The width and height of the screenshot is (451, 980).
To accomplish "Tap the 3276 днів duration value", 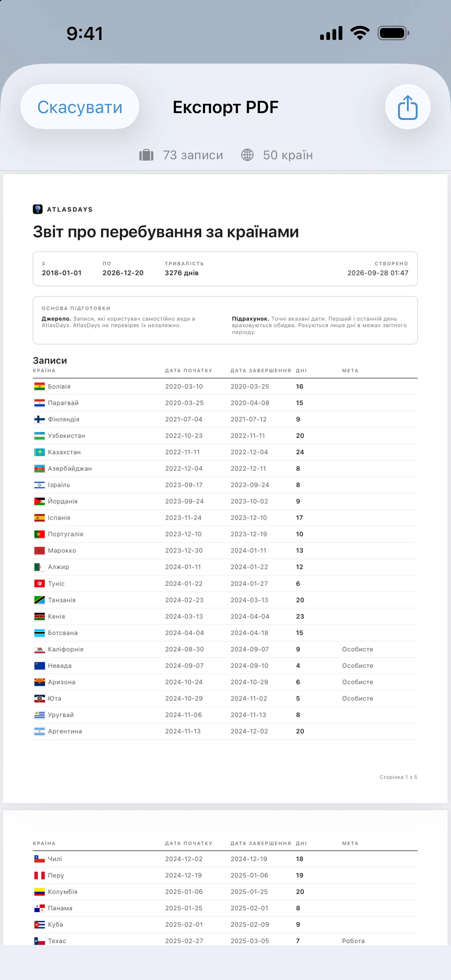I will pyautogui.click(x=181, y=273).
